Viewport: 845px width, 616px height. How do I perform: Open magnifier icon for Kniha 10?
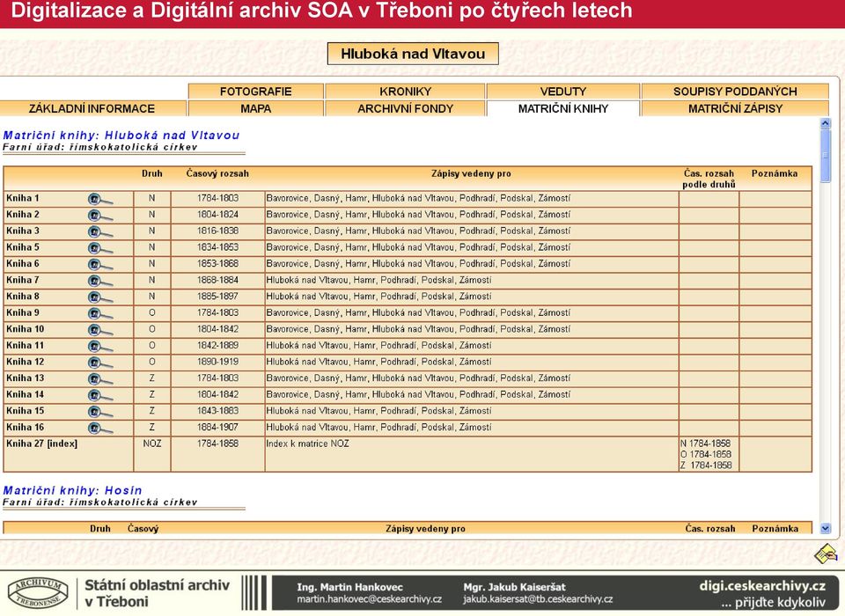(99, 330)
